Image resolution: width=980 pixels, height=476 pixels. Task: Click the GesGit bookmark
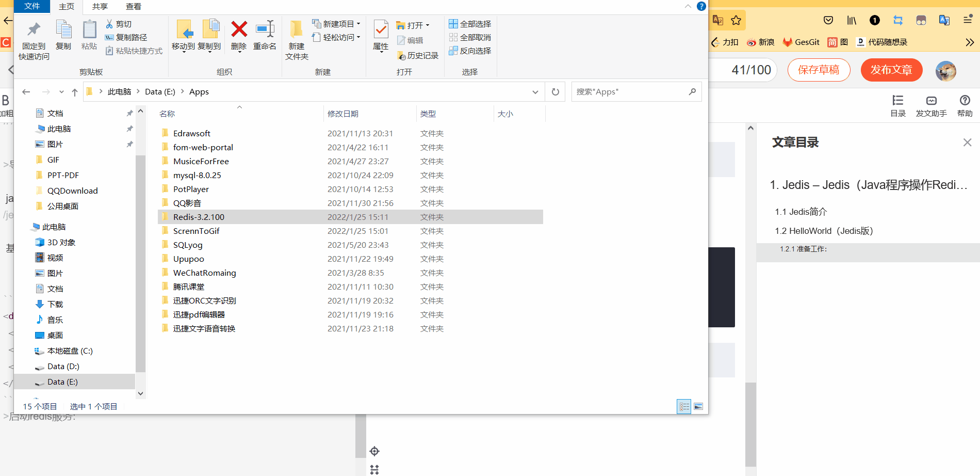(x=801, y=42)
